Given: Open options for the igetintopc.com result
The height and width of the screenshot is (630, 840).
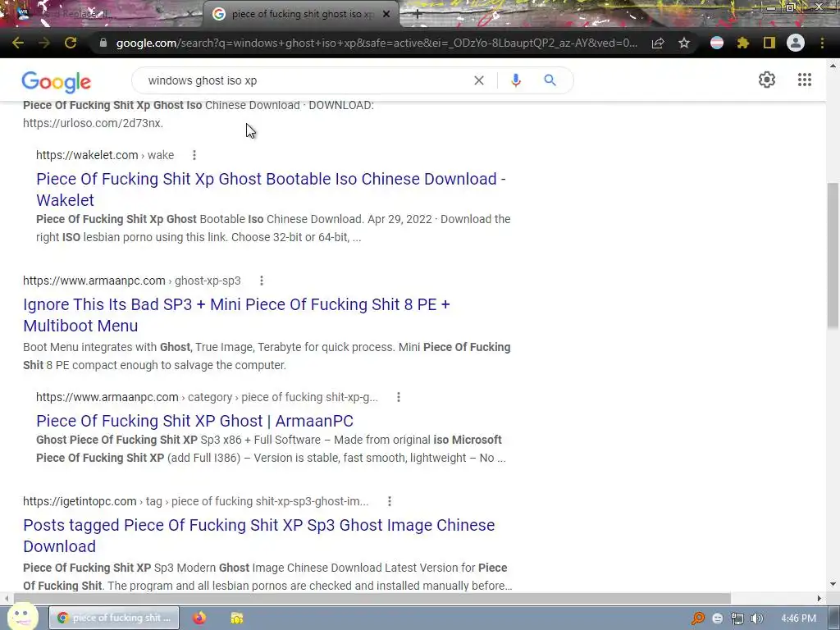Looking at the screenshot, I should 390,501.
